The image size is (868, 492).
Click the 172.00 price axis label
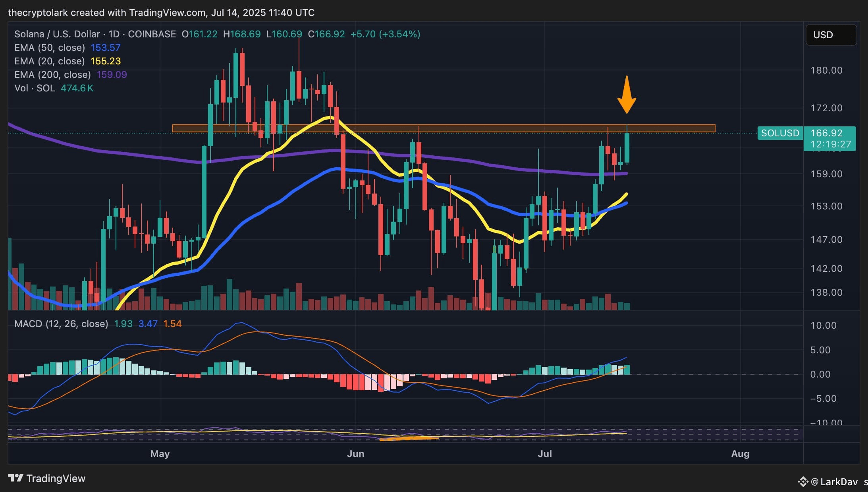tap(826, 108)
